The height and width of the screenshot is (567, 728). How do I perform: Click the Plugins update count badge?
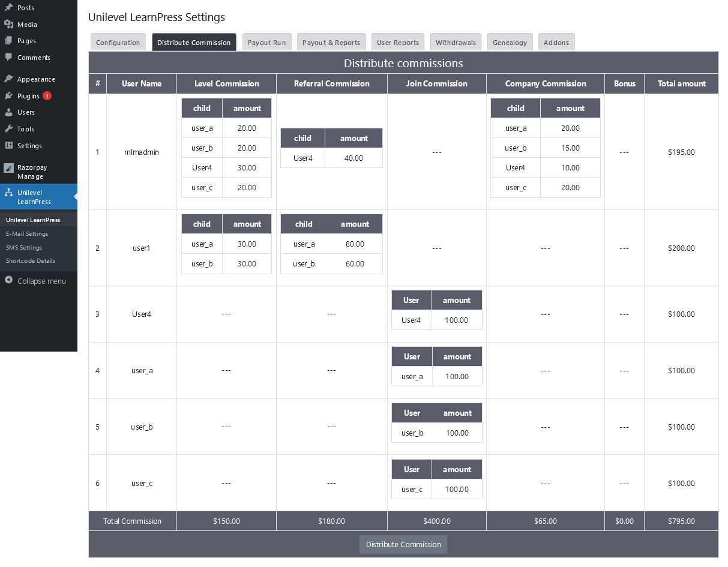tap(47, 96)
